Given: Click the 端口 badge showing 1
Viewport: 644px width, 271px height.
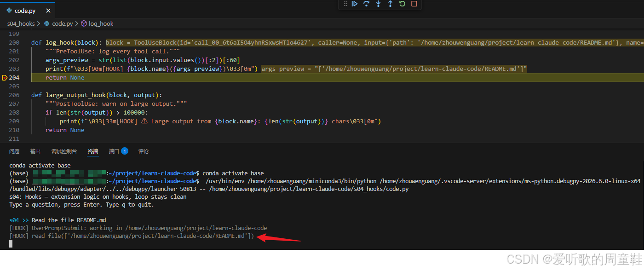Looking at the screenshot, I should (x=125, y=151).
